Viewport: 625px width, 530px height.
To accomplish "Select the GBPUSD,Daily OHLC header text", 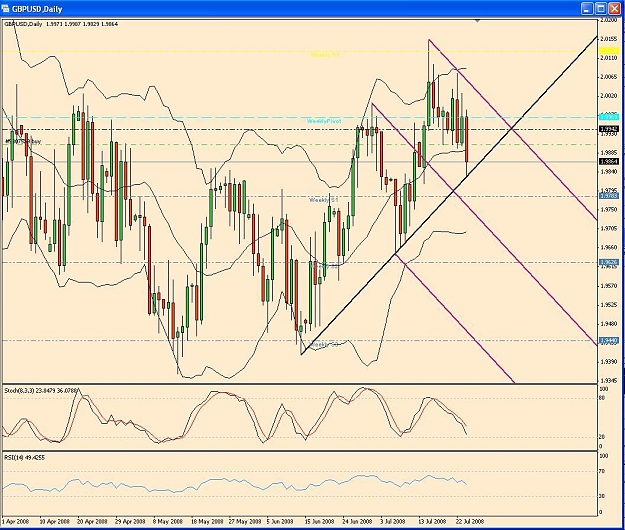I will tap(61, 24).
